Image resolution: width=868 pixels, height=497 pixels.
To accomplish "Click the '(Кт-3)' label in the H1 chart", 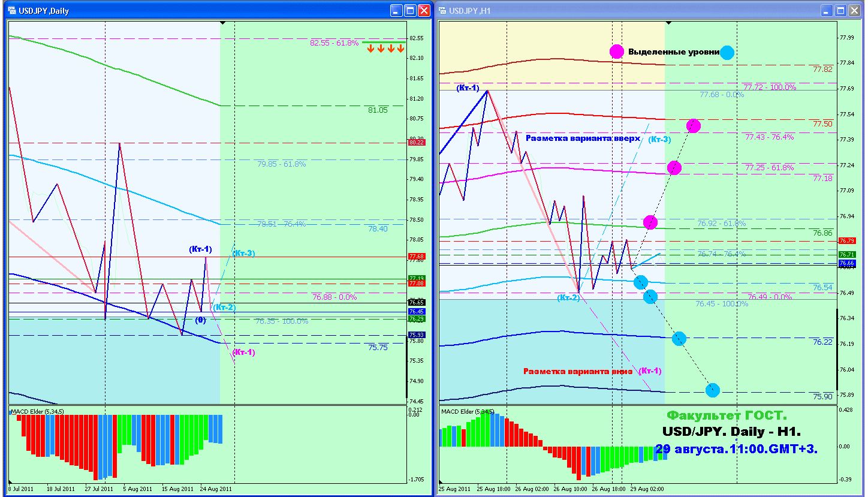I will point(659,139).
